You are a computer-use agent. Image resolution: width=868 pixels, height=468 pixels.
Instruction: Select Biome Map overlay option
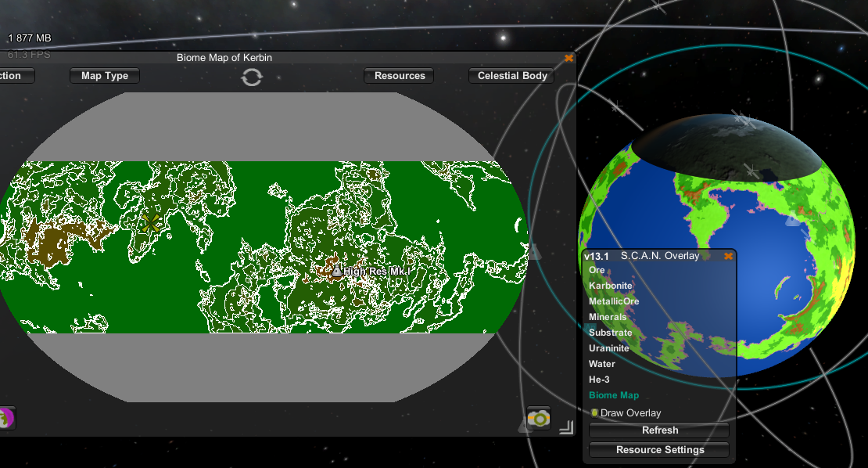613,395
